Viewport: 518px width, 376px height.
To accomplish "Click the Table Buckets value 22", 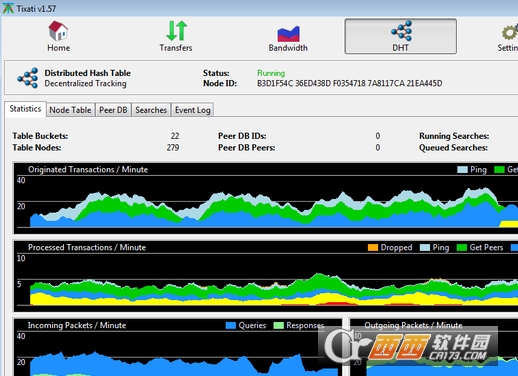I will pos(175,136).
